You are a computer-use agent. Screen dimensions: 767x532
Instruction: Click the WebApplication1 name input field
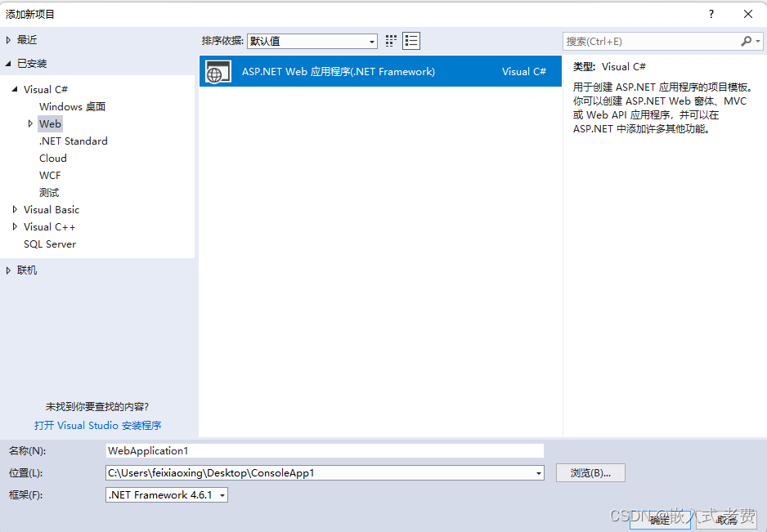click(325, 450)
